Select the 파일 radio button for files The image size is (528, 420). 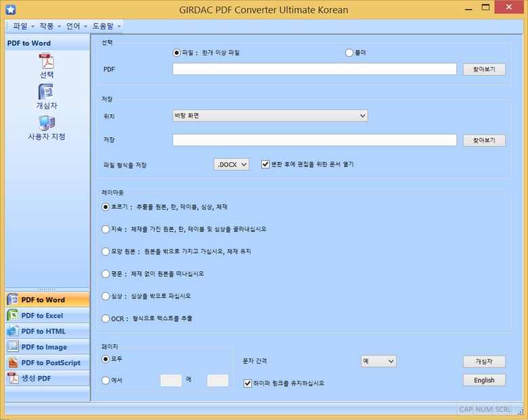[x=177, y=53]
